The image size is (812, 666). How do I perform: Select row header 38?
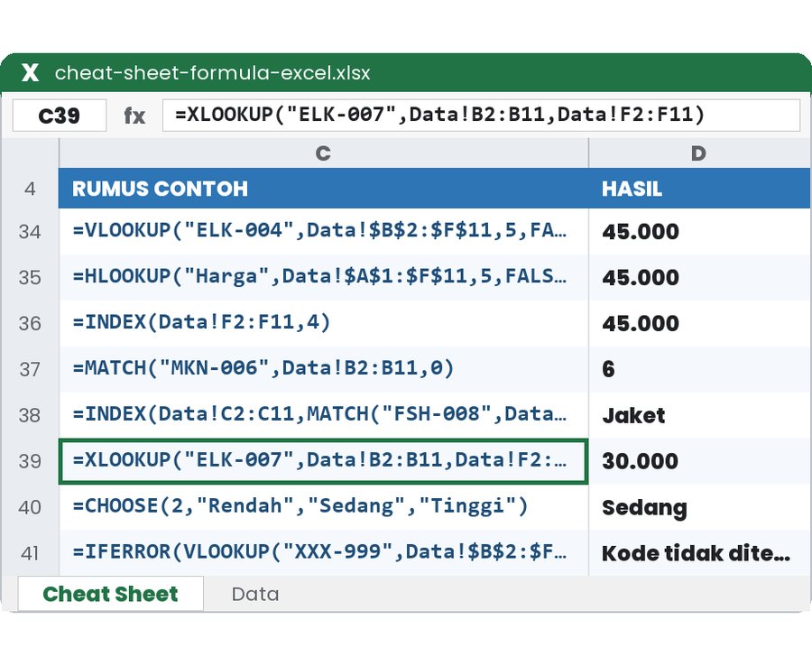[30, 415]
